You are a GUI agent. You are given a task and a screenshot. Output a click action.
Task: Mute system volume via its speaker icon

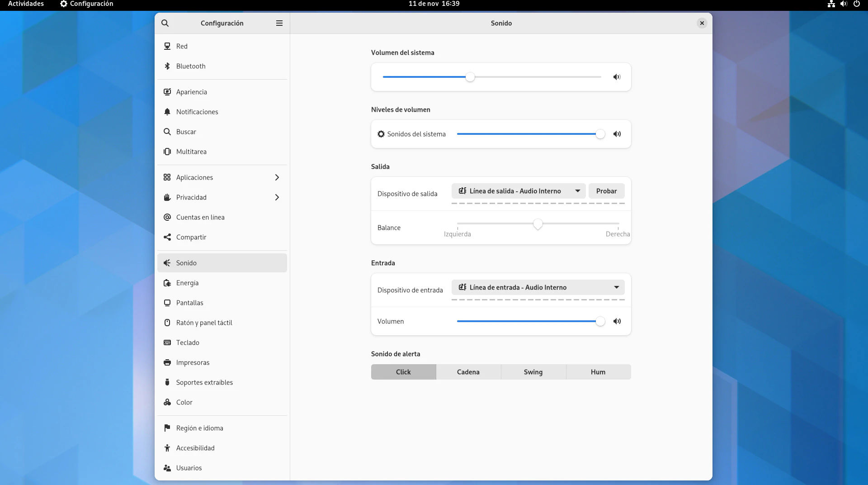(617, 77)
